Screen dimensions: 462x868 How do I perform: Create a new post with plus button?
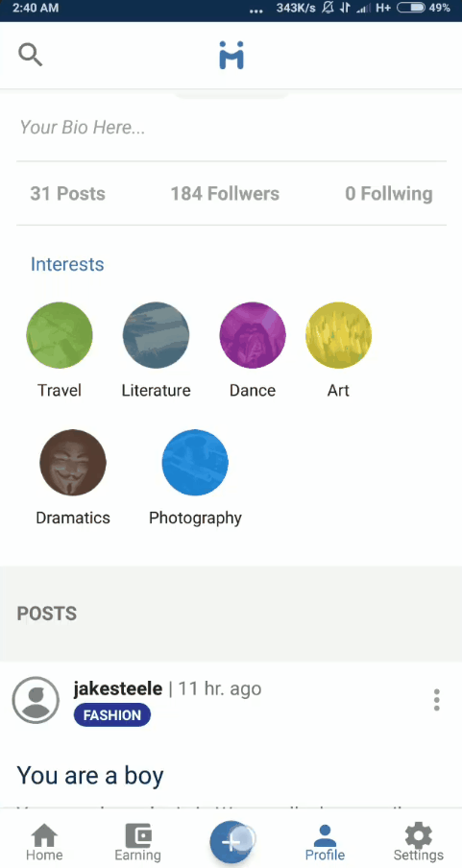click(x=231, y=842)
